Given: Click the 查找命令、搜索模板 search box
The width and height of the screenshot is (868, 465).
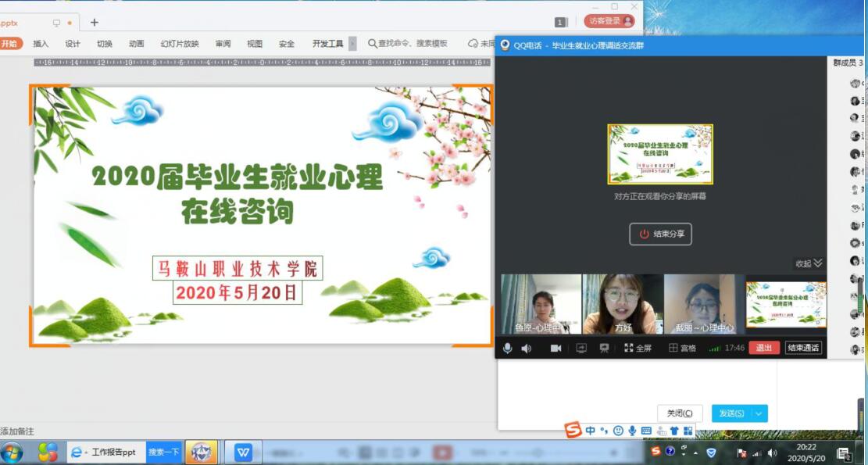Looking at the screenshot, I should click(408, 43).
